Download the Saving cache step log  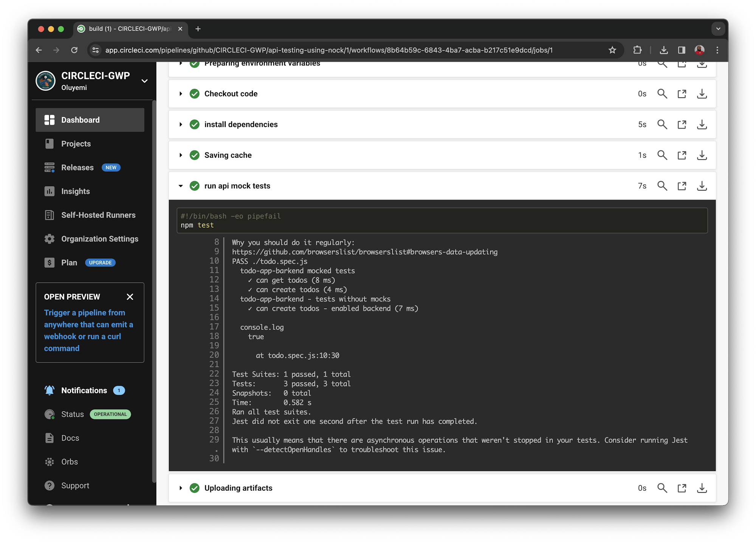point(702,155)
